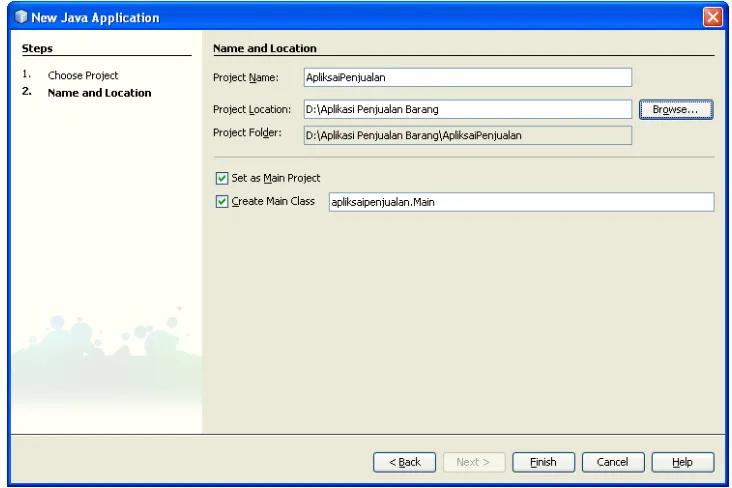Click the NetBeans cube icon in title bar
Screen dimensions: 732x488
pyautogui.click(x=21, y=17)
